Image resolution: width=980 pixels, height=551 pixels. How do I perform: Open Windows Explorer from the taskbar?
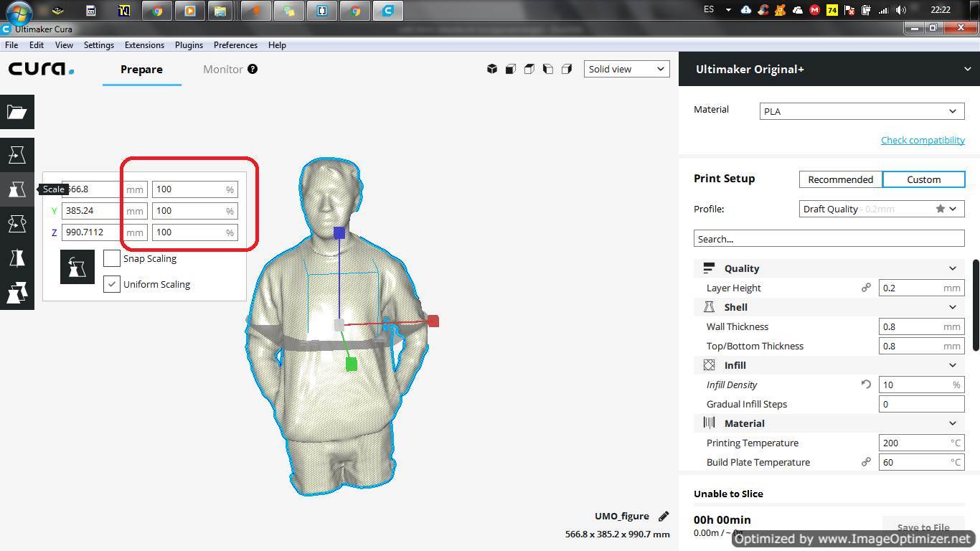tap(220, 11)
